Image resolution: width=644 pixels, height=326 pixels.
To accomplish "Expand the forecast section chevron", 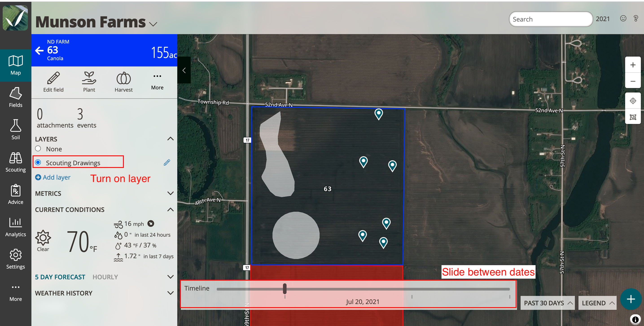I will coord(171,277).
